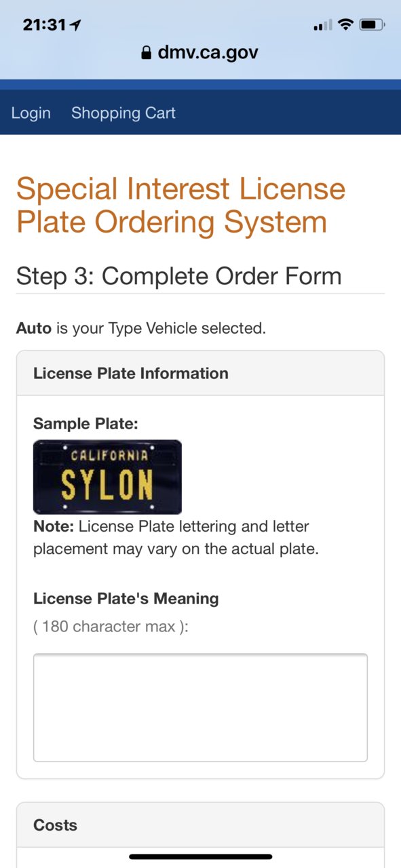The height and width of the screenshot is (868, 401).
Task: Focus the License Plate's Meaning text box
Action: [x=200, y=707]
